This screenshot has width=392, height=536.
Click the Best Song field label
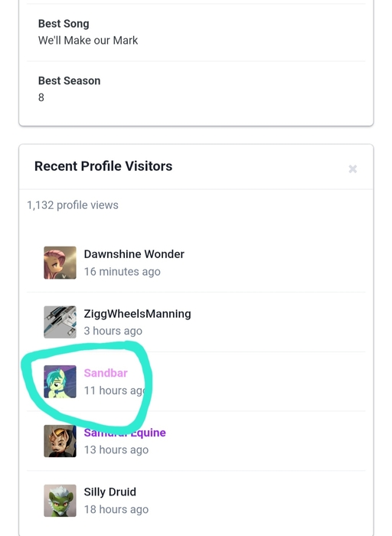tap(64, 24)
